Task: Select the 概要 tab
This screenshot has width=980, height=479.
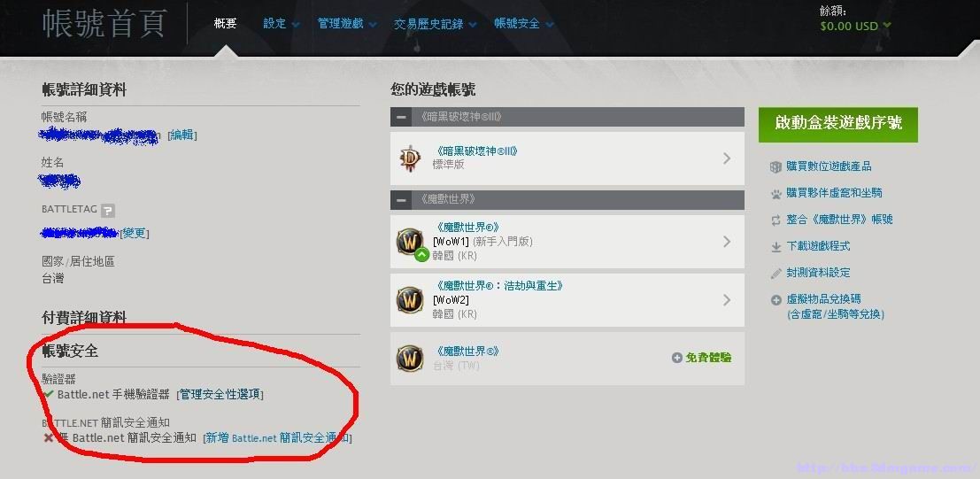Action: coord(225,24)
